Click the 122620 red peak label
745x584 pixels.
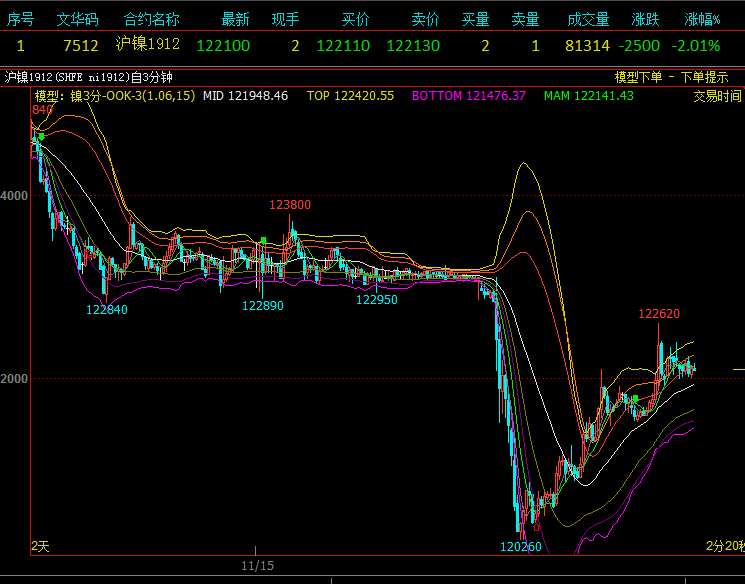659,314
